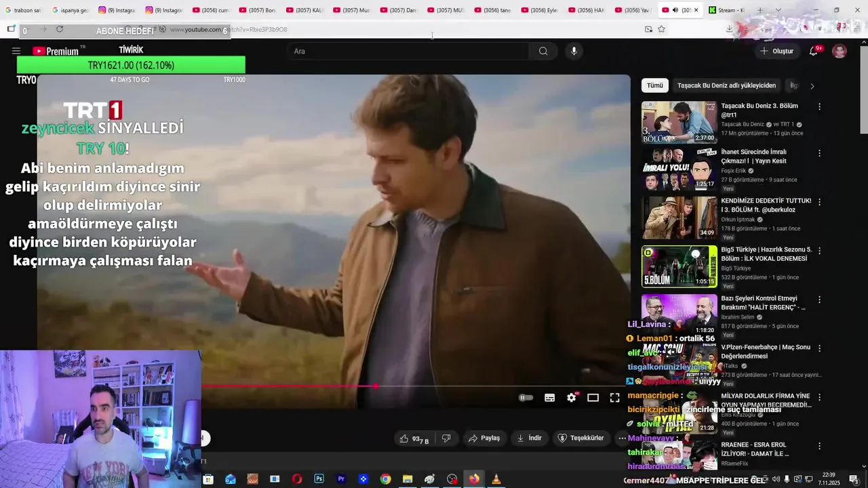The image size is (868, 488).
Task: Open Photoshop from taskbar
Action: pyautogui.click(x=319, y=479)
